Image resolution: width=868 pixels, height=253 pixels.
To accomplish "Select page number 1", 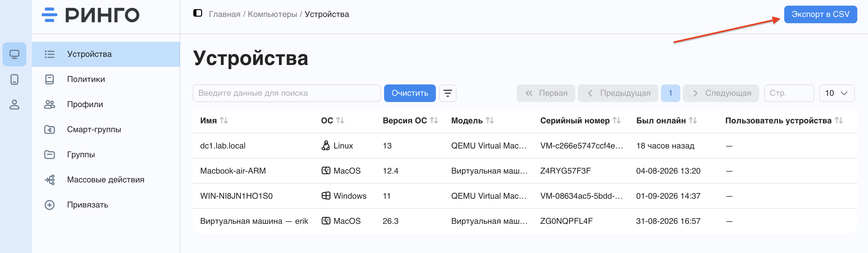I will pyautogui.click(x=670, y=93).
